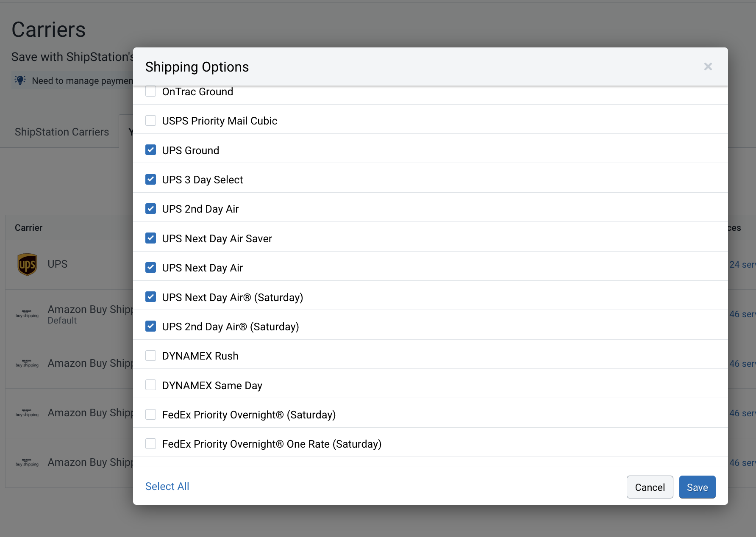Select FedEx Priority Overnight® (Saturday)
The width and height of the screenshot is (756, 537).
coord(150,415)
